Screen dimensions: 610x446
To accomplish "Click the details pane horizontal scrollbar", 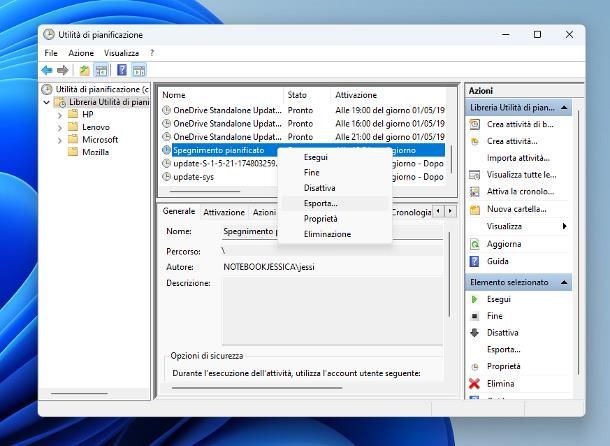I will click(x=257, y=388).
